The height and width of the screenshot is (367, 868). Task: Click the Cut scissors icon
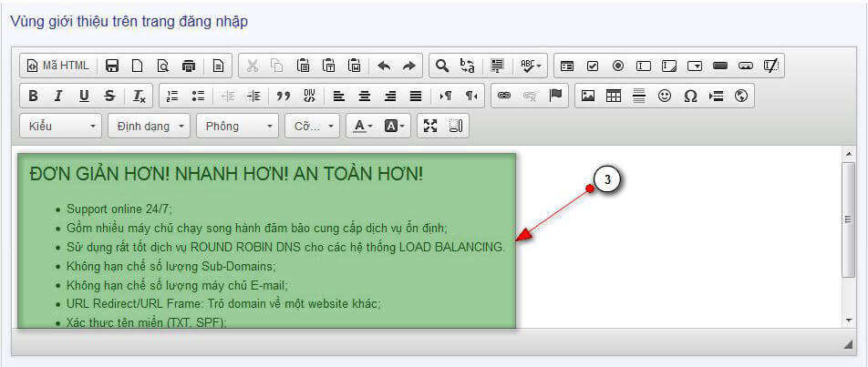coord(252,66)
